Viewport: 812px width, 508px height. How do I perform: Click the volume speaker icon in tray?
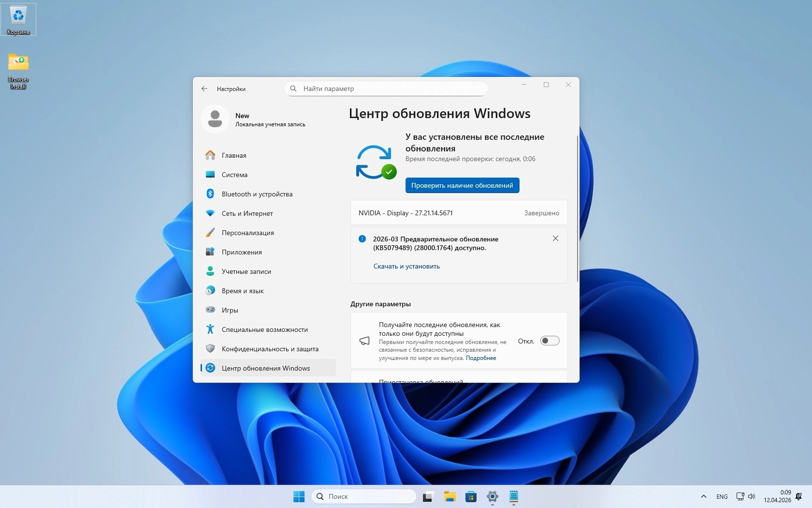coord(752,496)
